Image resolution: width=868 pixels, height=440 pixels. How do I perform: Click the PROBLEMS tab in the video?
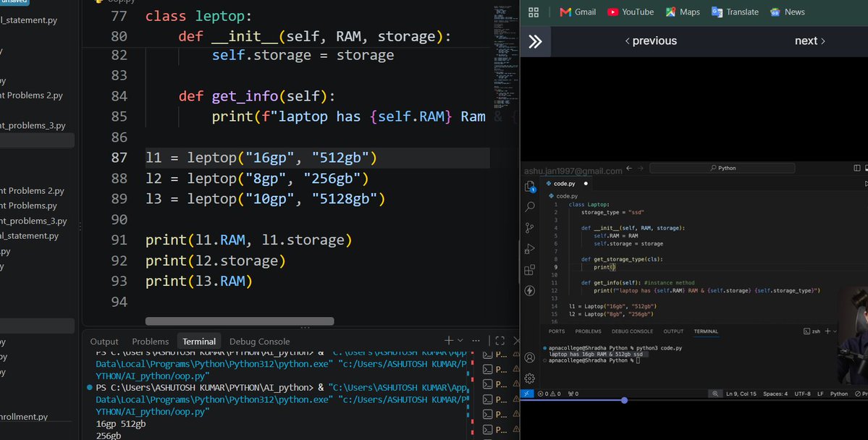point(588,331)
